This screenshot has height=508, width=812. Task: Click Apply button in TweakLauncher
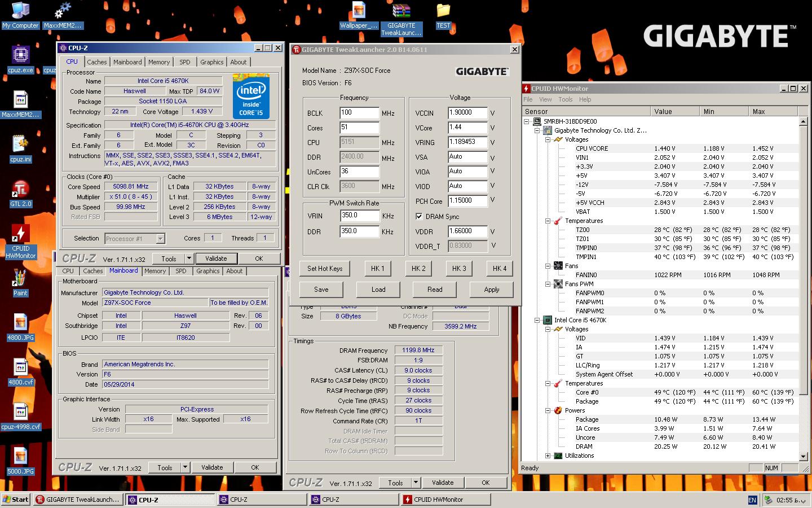(x=492, y=290)
